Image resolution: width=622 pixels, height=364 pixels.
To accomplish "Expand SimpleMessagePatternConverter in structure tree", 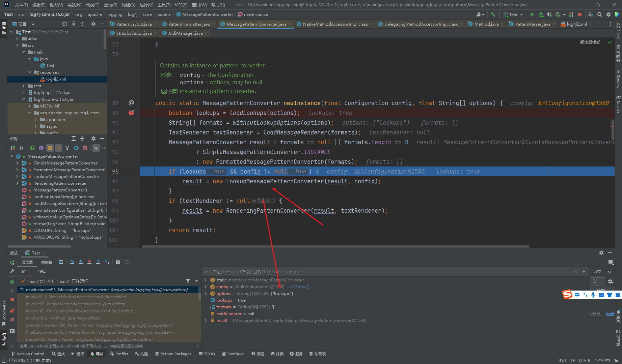I will 18,163.
